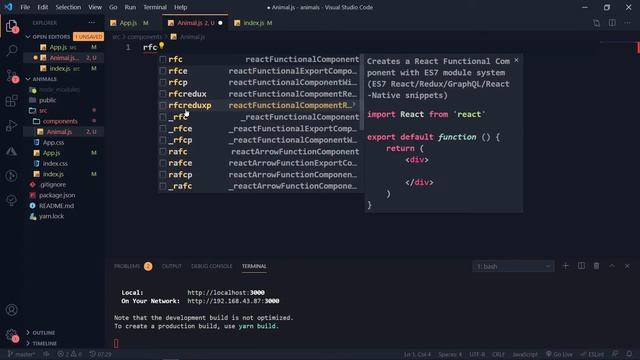The height and width of the screenshot is (360, 640).
Task: Open the Help menu
Action: [x=180, y=7]
